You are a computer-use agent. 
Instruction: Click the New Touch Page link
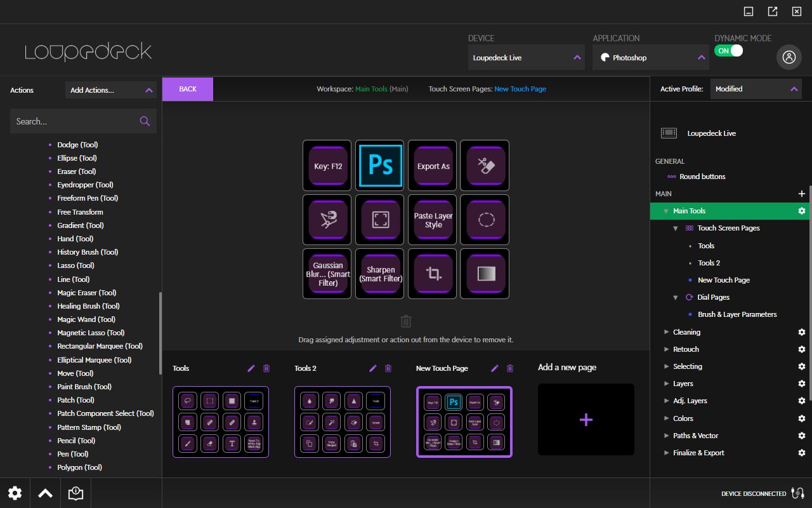tap(520, 89)
